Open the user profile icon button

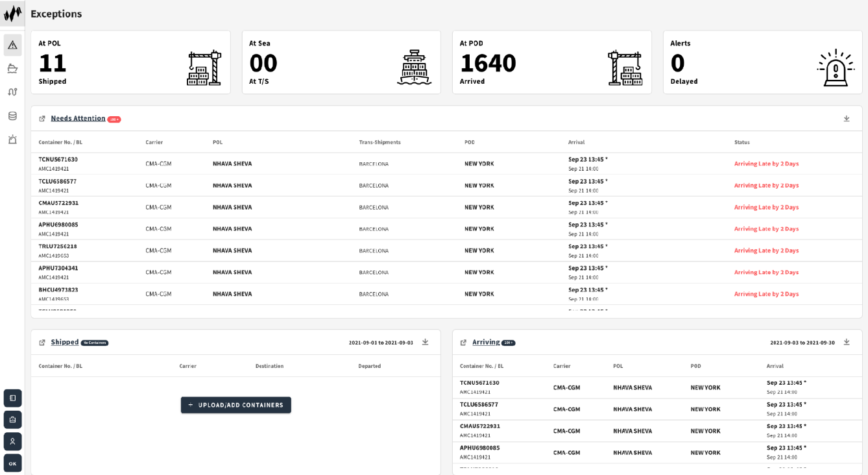tap(12, 441)
